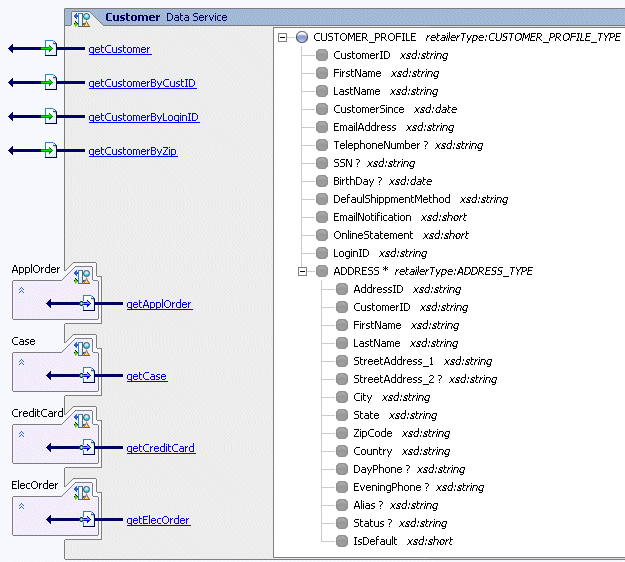The width and height of the screenshot is (625, 562).
Task: Click the CreditCard data service icon
Action: point(82,420)
